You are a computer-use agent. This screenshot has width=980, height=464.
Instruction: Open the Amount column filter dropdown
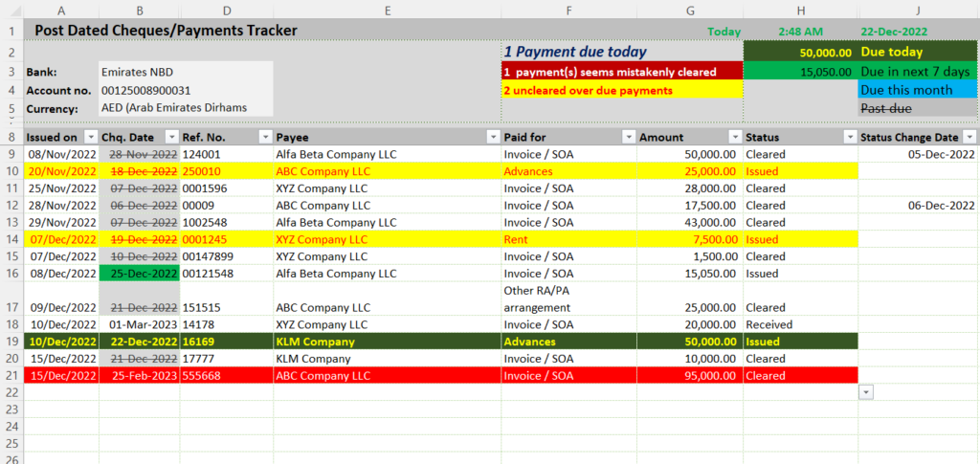pyautogui.click(x=734, y=137)
